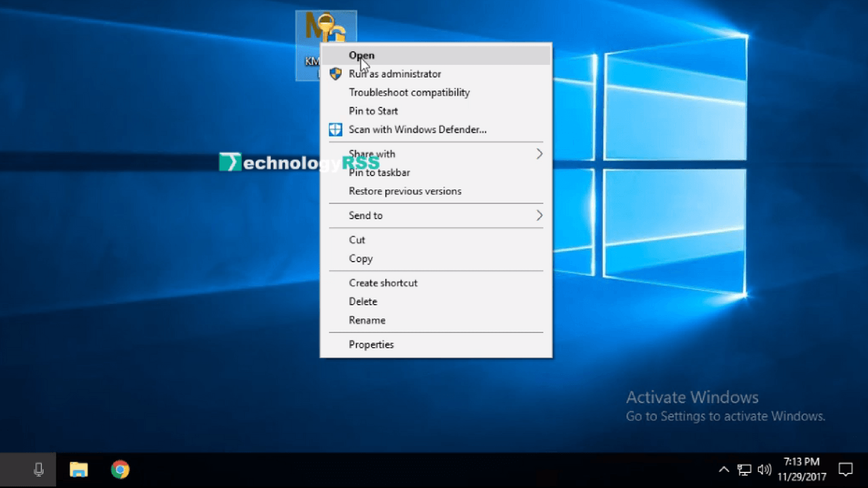
Task: Open Properties from the context menu
Action: tap(371, 345)
